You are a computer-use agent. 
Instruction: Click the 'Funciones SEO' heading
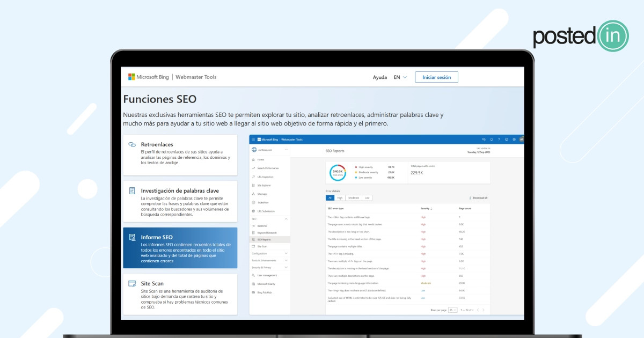pos(160,99)
